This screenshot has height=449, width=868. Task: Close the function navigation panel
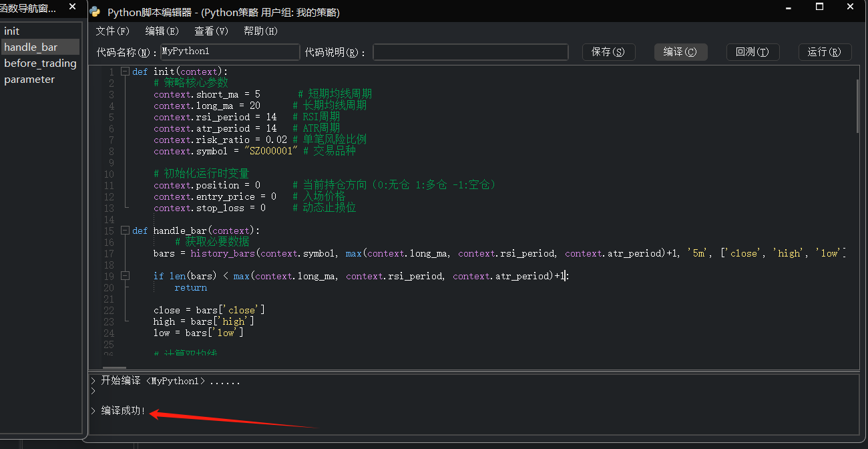click(72, 7)
